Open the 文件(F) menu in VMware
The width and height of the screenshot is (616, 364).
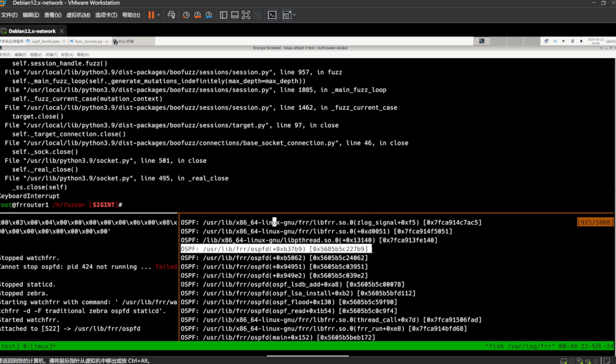(x=9, y=15)
